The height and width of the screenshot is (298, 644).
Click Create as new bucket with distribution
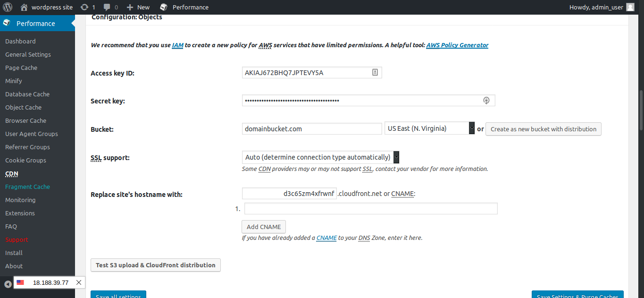[x=543, y=129]
